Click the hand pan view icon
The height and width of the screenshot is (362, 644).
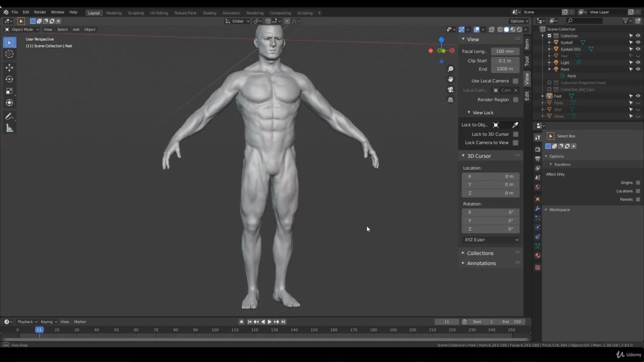(x=450, y=79)
